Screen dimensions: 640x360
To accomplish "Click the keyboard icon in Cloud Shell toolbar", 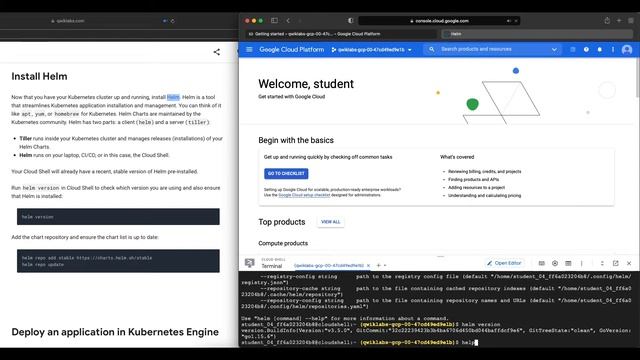I will click(x=542, y=263).
